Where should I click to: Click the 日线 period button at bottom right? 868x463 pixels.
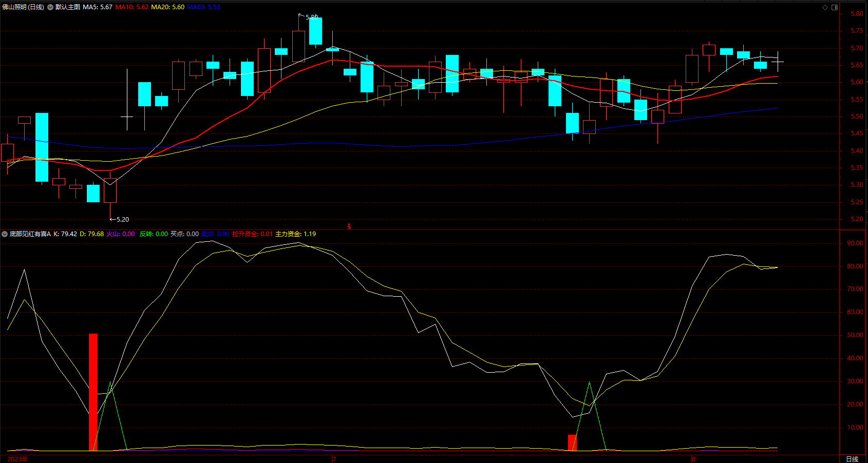pyautogui.click(x=852, y=459)
